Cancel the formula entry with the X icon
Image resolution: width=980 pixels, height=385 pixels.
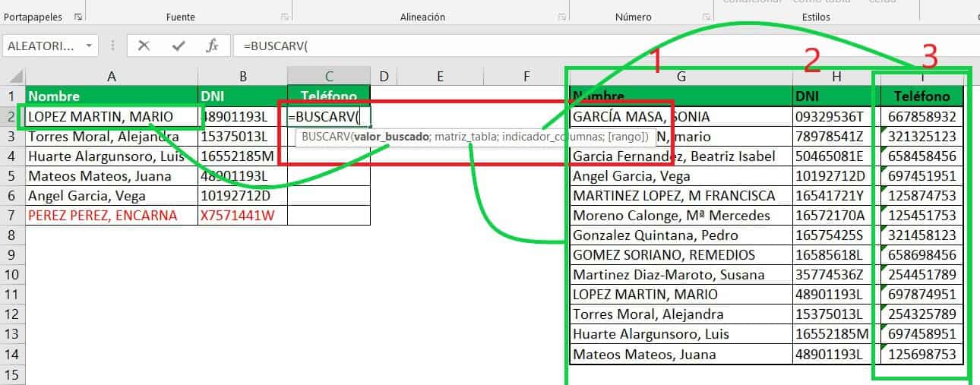144,46
